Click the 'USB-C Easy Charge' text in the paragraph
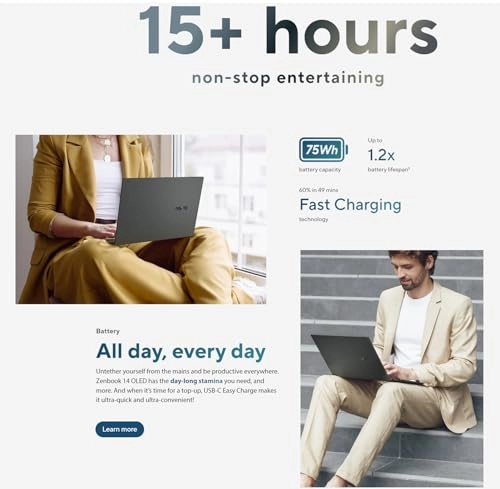Image resolution: width=500 pixels, height=489 pixels. pos(230,390)
